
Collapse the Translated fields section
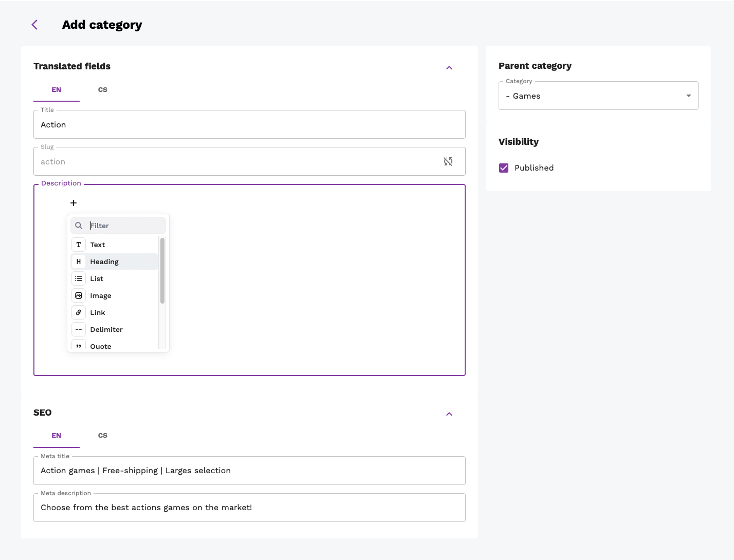point(449,68)
